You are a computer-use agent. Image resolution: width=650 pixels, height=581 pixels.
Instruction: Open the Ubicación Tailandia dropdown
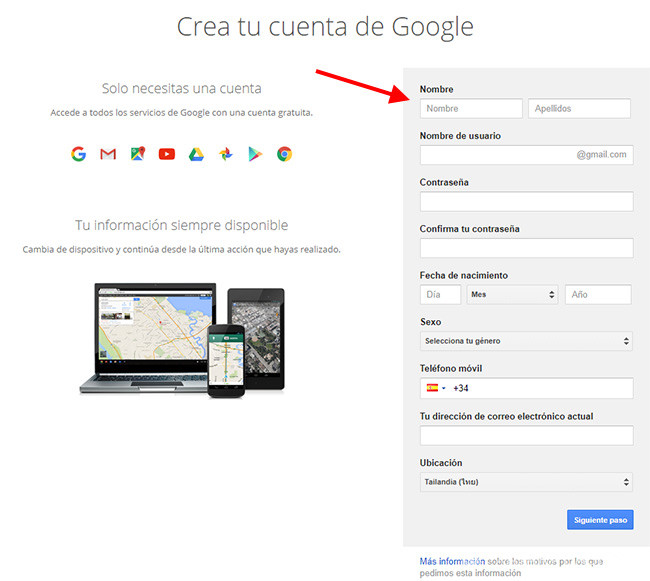pyautogui.click(x=526, y=482)
